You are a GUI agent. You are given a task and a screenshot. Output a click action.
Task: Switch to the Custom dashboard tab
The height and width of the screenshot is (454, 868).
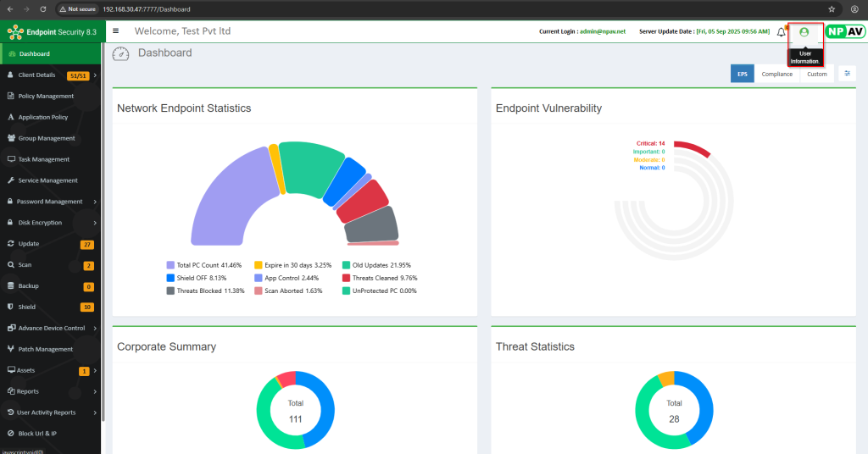816,74
